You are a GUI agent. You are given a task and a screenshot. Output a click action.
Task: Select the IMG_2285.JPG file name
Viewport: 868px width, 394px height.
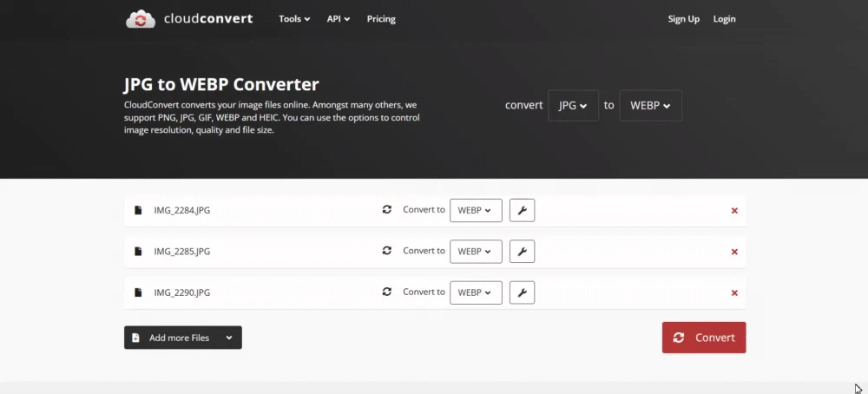coord(182,251)
